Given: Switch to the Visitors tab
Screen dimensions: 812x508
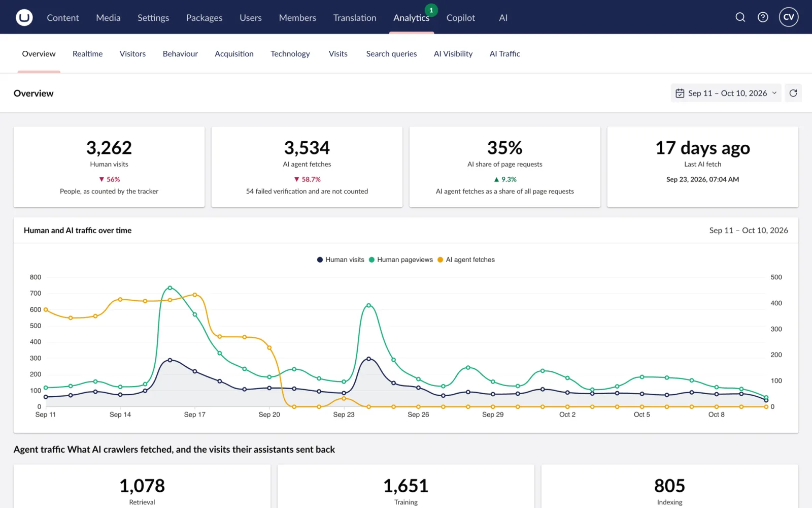Looking at the screenshot, I should tap(132, 54).
